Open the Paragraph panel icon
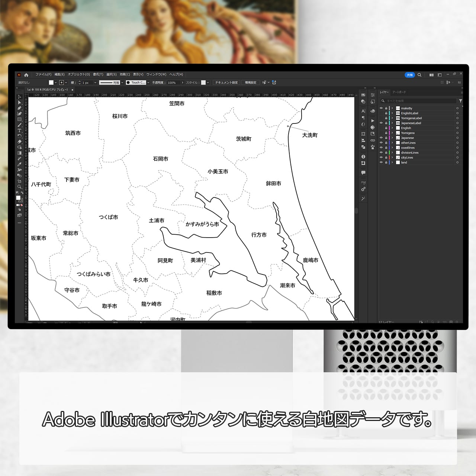 363,118
